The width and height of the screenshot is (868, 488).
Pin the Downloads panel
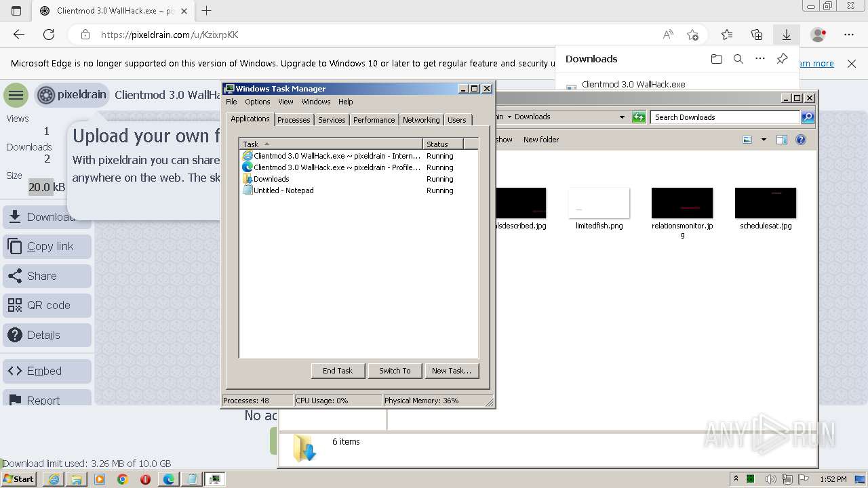coord(782,59)
